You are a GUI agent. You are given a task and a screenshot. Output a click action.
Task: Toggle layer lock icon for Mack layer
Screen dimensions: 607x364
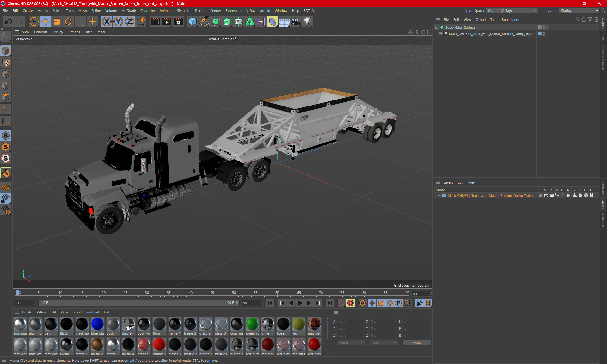click(563, 196)
